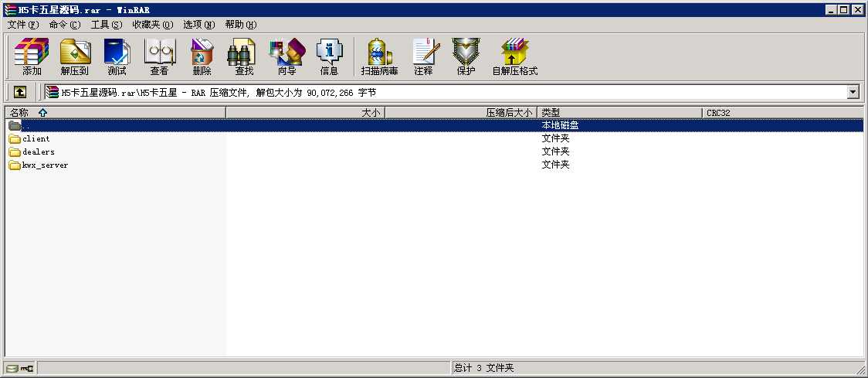This screenshot has height=378, width=868.
Task: Click "dealers" folder name text
Action: point(38,152)
